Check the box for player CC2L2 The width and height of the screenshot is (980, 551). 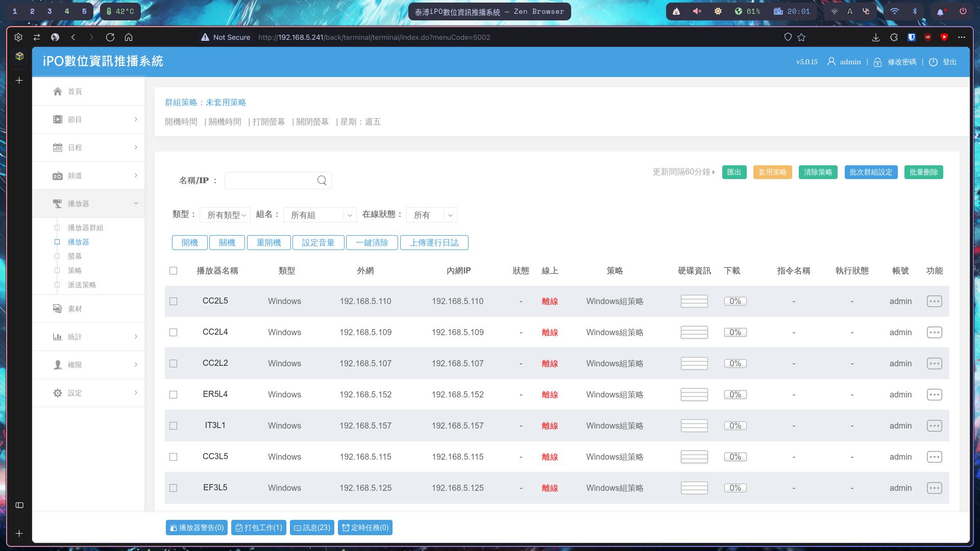click(x=173, y=364)
